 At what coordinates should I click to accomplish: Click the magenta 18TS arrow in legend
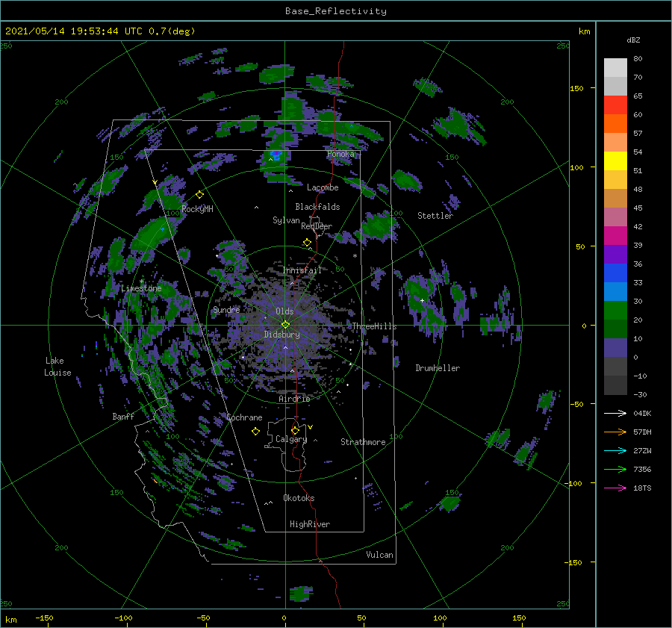point(615,488)
